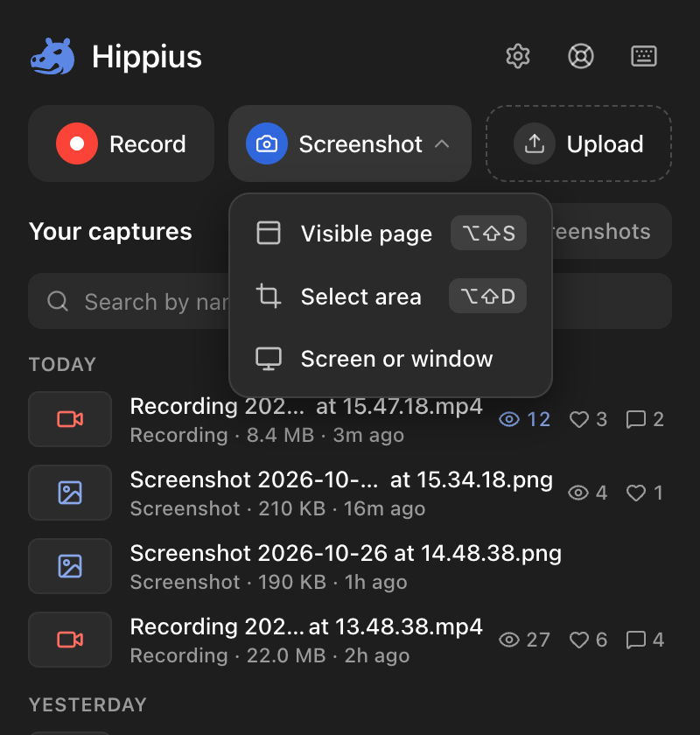700x735 pixels.
Task: Click the TODAY section header
Action: tap(62, 364)
